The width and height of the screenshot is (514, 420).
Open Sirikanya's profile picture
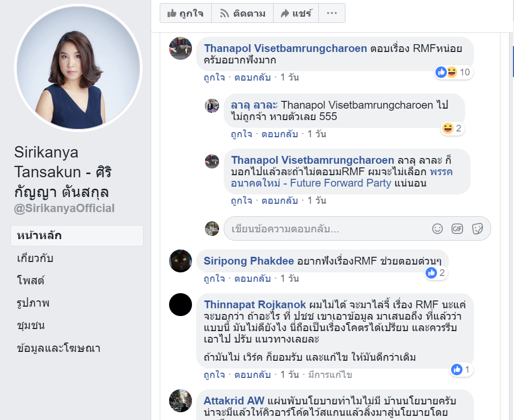(x=79, y=68)
